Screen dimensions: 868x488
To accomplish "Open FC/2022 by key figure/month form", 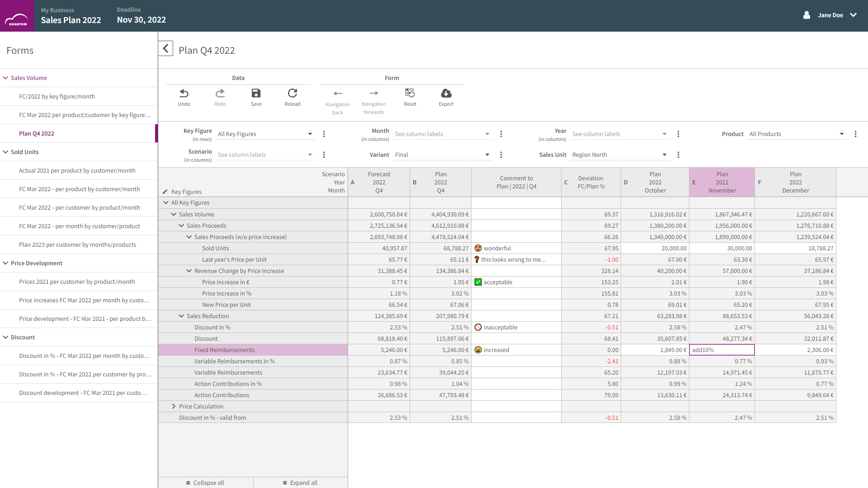I will click(57, 97).
